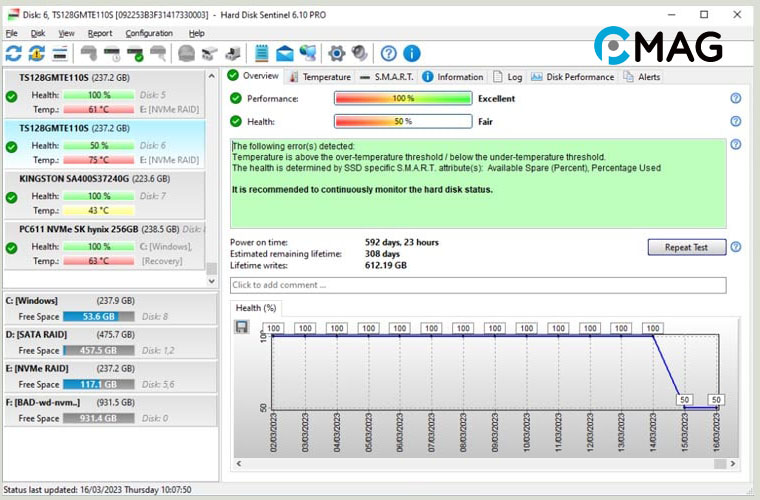Click the Health 50% progress bar

click(x=402, y=121)
